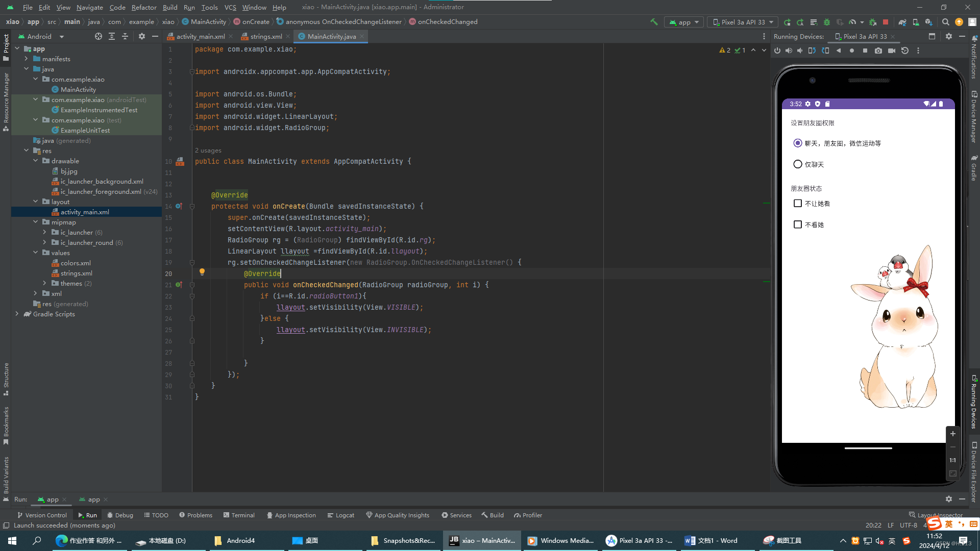Rotate emulator left icon
The image size is (980, 551).
click(x=812, y=51)
